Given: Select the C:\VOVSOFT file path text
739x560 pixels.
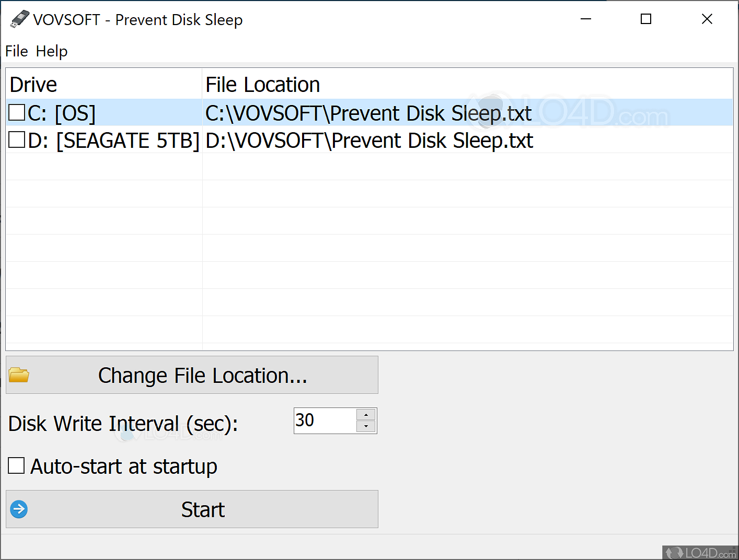Looking at the screenshot, I should pyautogui.click(x=368, y=113).
